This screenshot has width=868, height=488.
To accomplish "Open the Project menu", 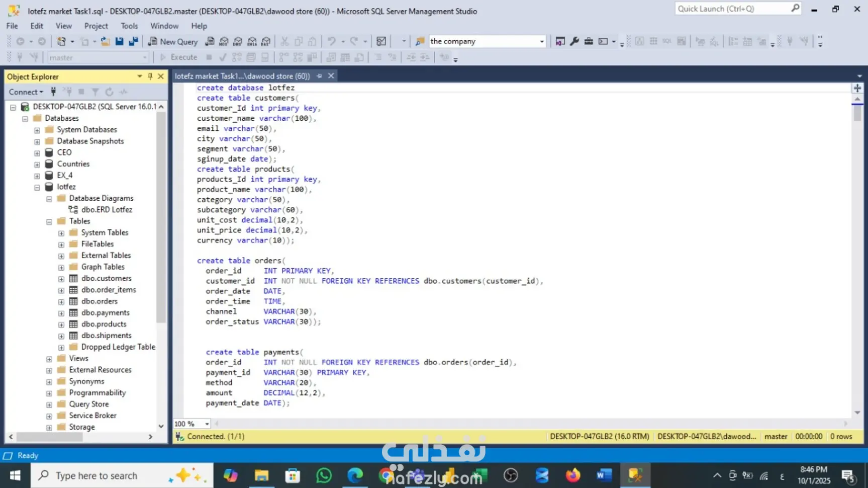I will point(96,26).
